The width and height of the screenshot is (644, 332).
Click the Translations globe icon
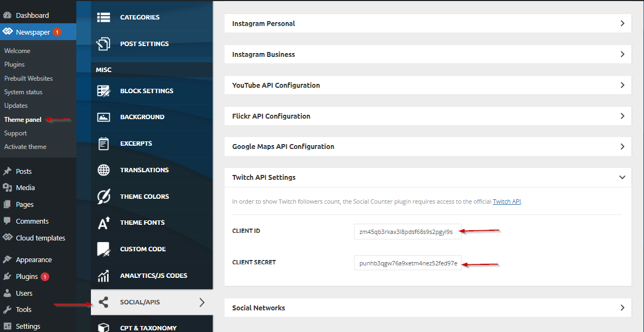point(103,170)
